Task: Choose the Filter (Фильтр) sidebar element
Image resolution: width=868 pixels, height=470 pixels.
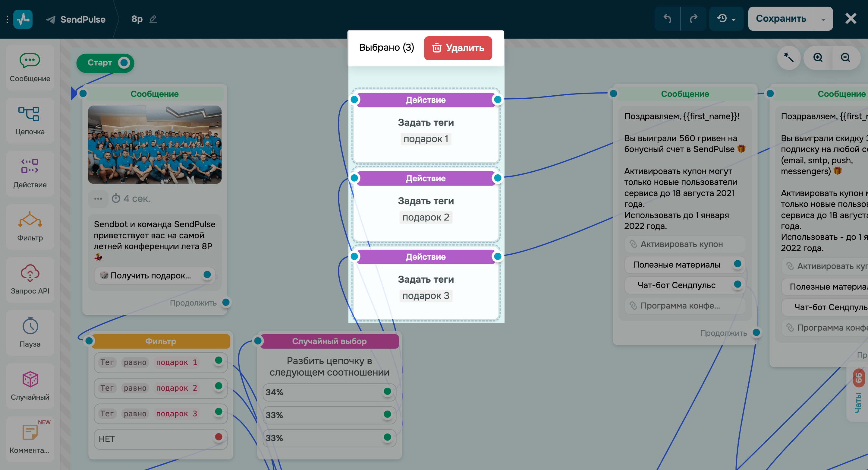Action: coord(30,226)
